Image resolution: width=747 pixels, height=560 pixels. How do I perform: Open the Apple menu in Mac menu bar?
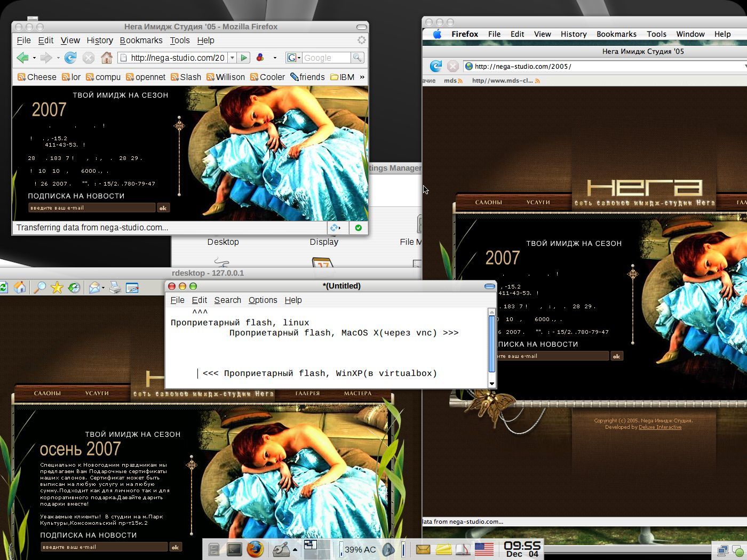point(437,34)
